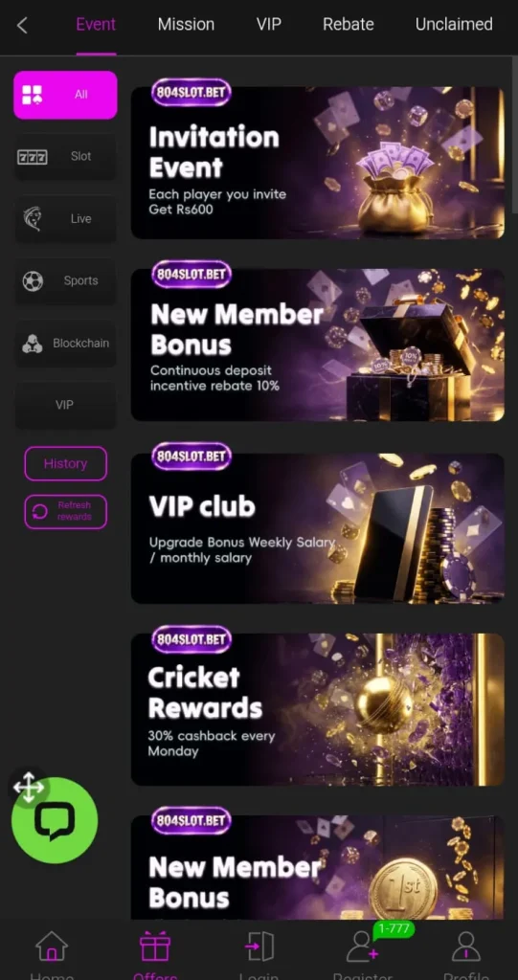
Task: Filter events by Sports category
Action: click(65, 280)
